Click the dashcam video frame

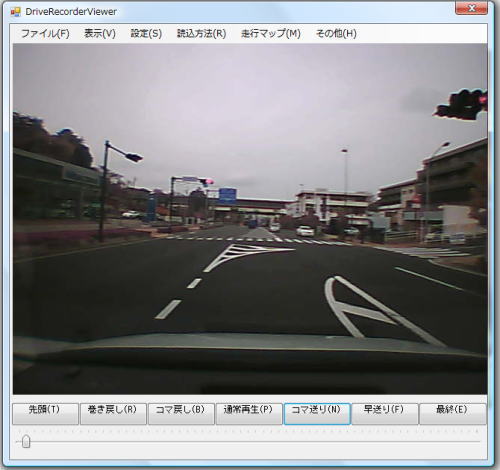250,219
